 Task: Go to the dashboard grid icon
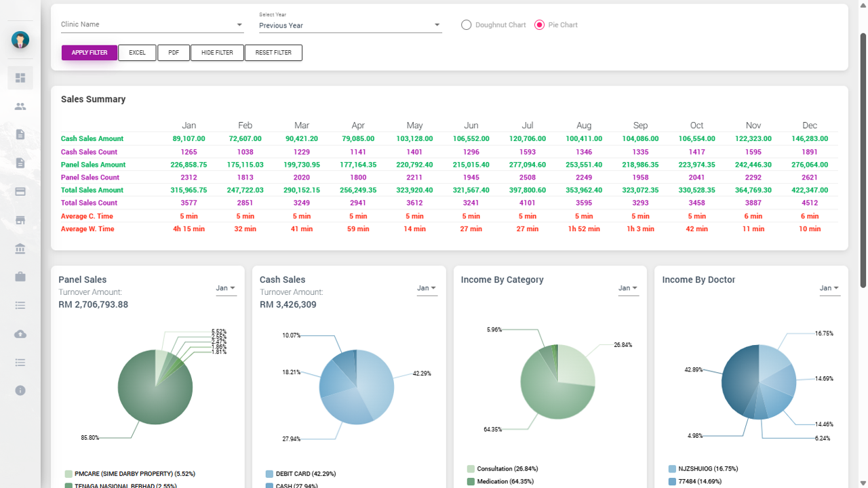tap(20, 78)
